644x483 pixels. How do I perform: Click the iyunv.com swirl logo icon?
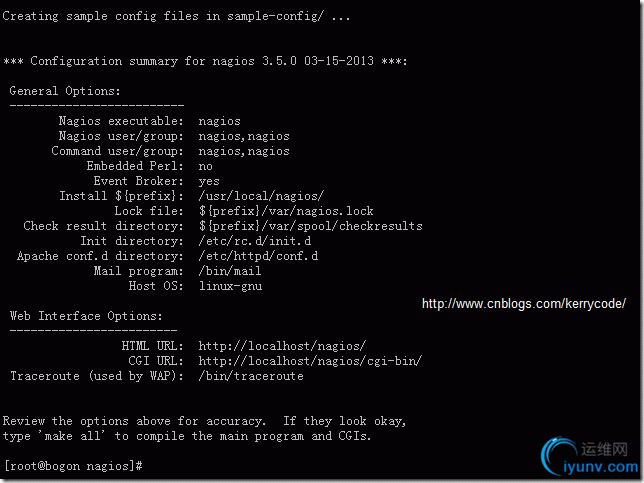point(559,455)
